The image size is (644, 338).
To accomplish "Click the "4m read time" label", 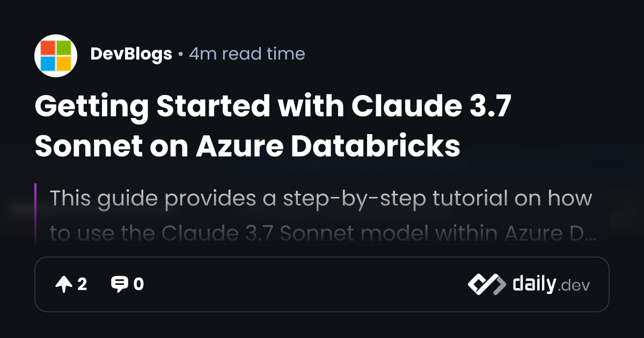I will (x=247, y=54).
